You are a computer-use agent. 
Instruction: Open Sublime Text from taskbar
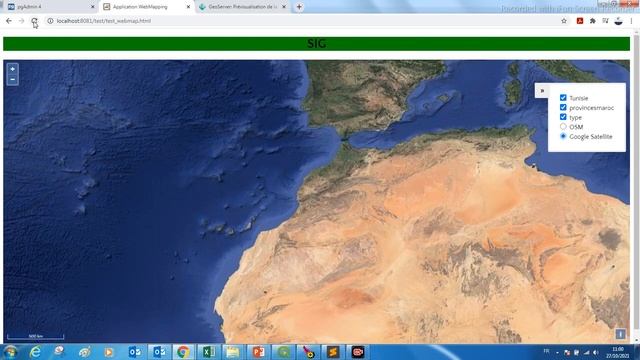pos(333,352)
